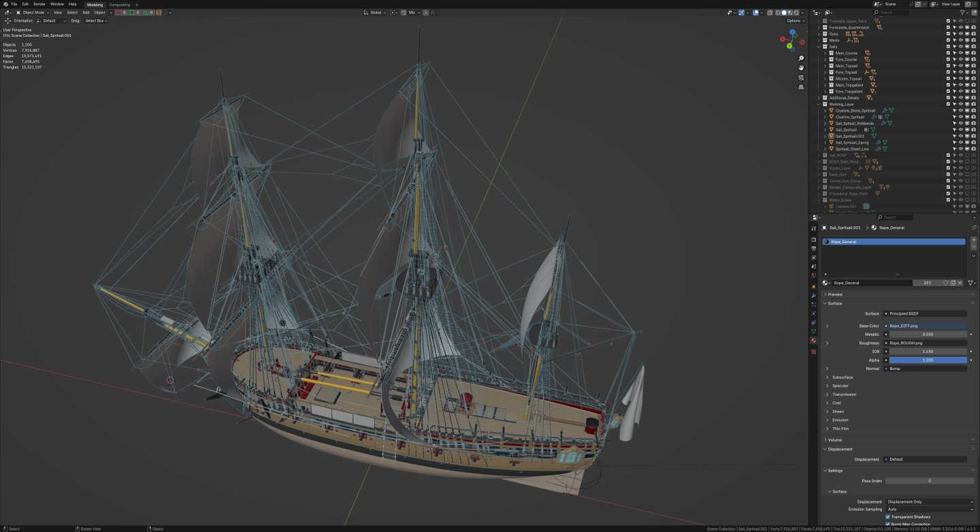Open the viewport Options dropdown
The height and width of the screenshot is (532, 980).
[x=795, y=20]
